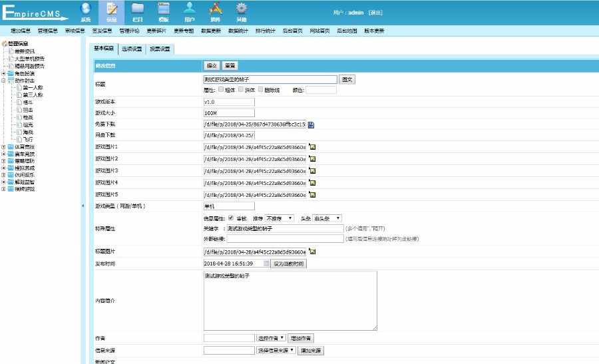Image resolution: width=599 pixels, height=364 pixels.
Task: Click file-select icon beside 免费下载 field
Action: coord(311,124)
